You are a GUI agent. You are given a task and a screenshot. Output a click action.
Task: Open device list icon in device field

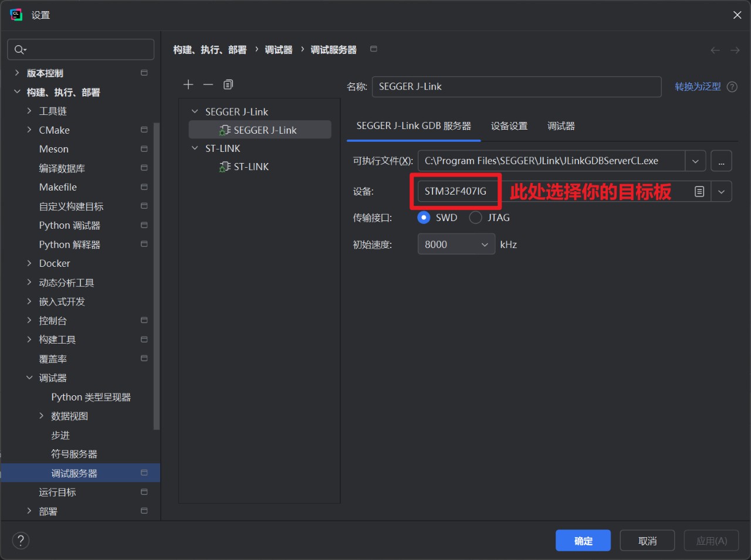699,192
